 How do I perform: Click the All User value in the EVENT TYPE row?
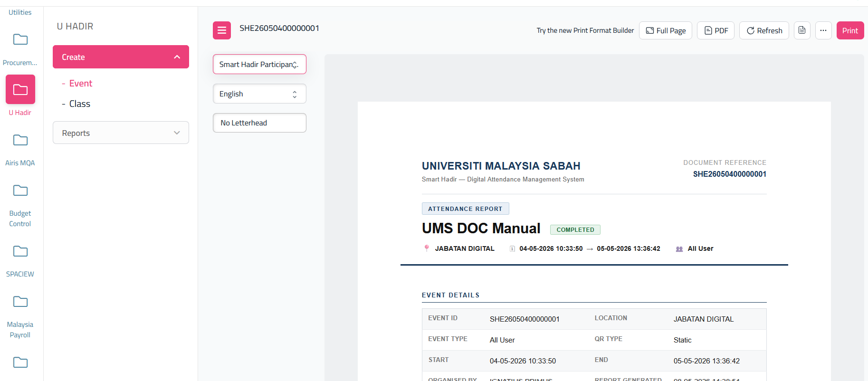502,340
